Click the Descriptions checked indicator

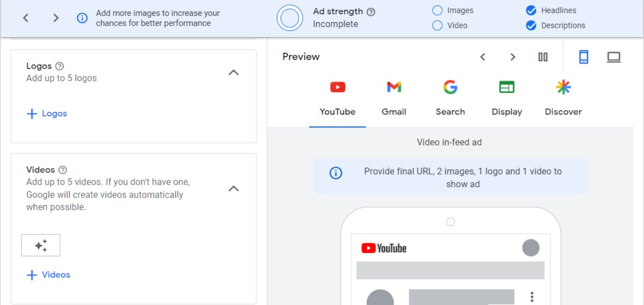(531, 26)
